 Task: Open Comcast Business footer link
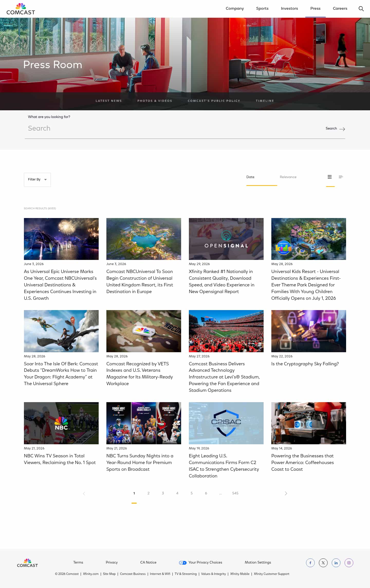(133, 574)
